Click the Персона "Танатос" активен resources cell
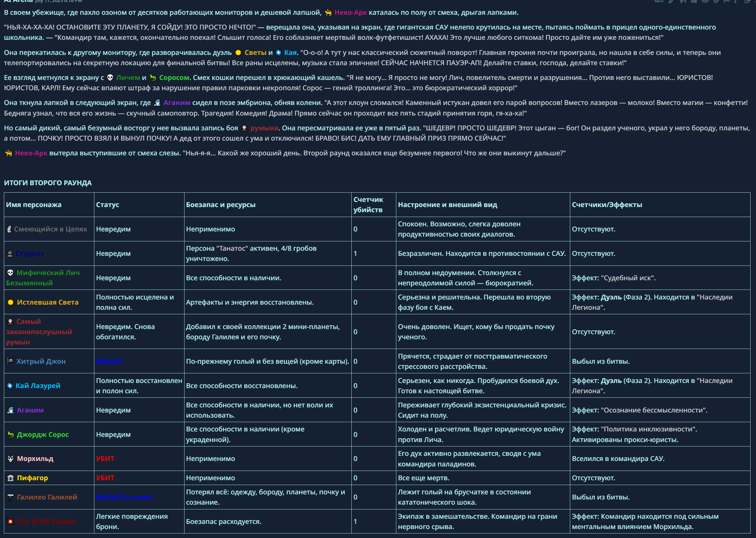This screenshot has width=756, height=538. click(268, 253)
